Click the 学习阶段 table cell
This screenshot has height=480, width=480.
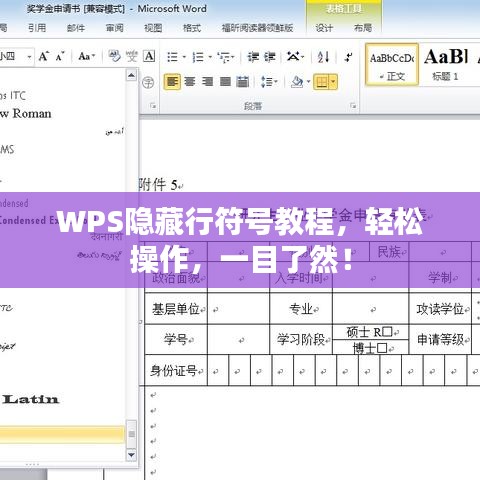(x=301, y=339)
